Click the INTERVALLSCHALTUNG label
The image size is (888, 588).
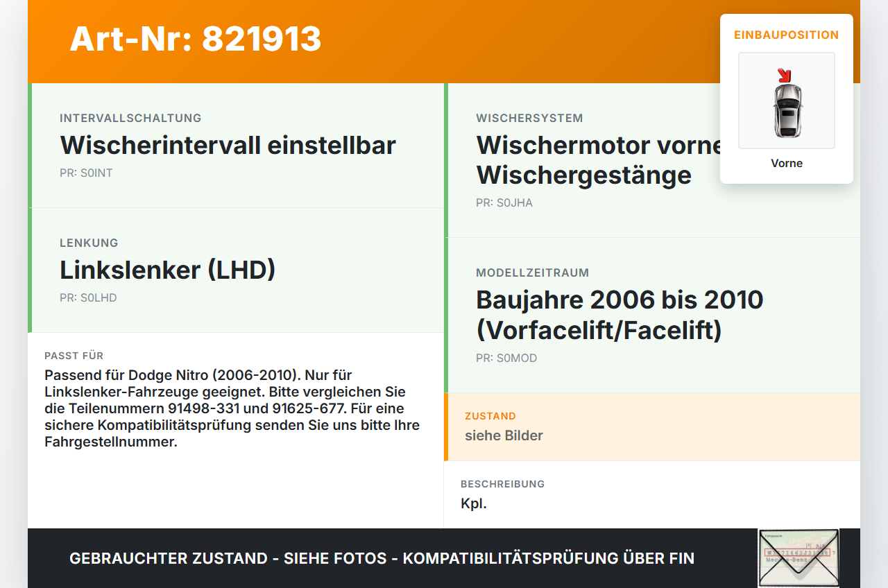[x=130, y=118]
